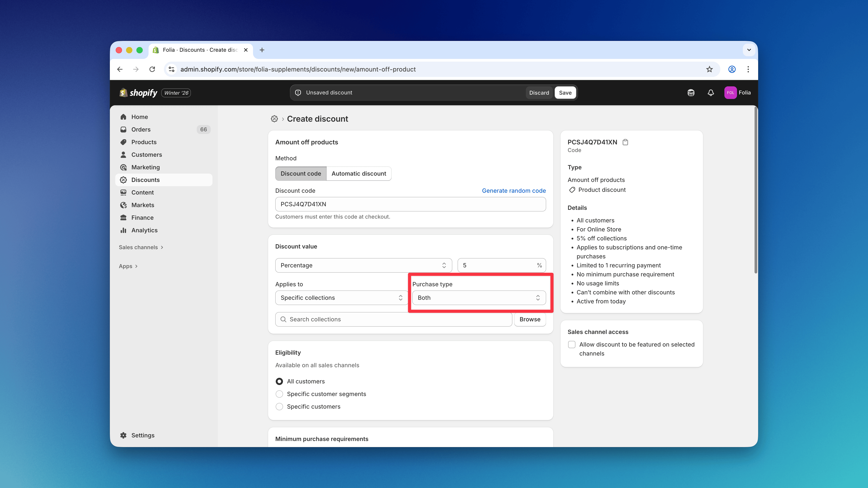The width and height of the screenshot is (868, 488).
Task: Click the Content image icon
Action: coord(123,193)
